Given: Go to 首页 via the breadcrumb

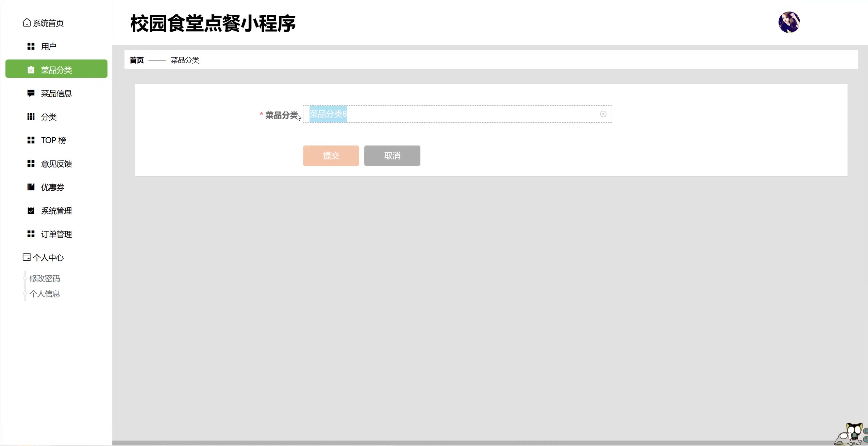Looking at the screenshot, I should point(137,60).
